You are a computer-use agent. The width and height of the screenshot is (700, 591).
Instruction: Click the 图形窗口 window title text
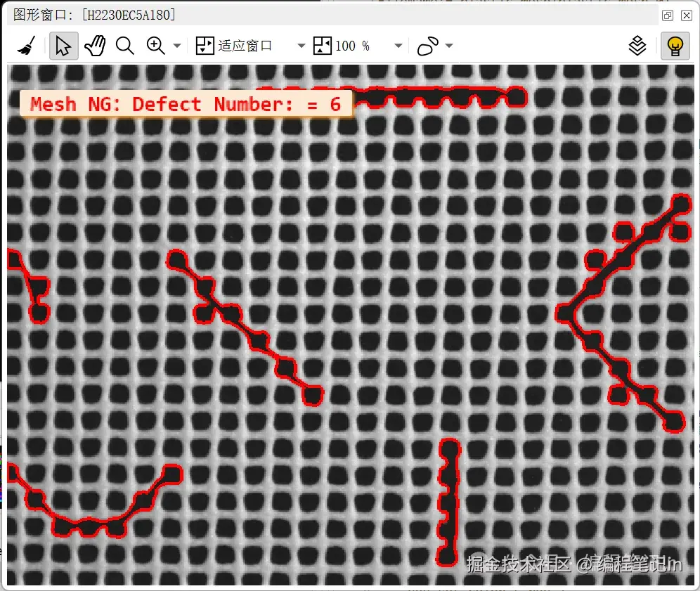click(x=94, y=15)
